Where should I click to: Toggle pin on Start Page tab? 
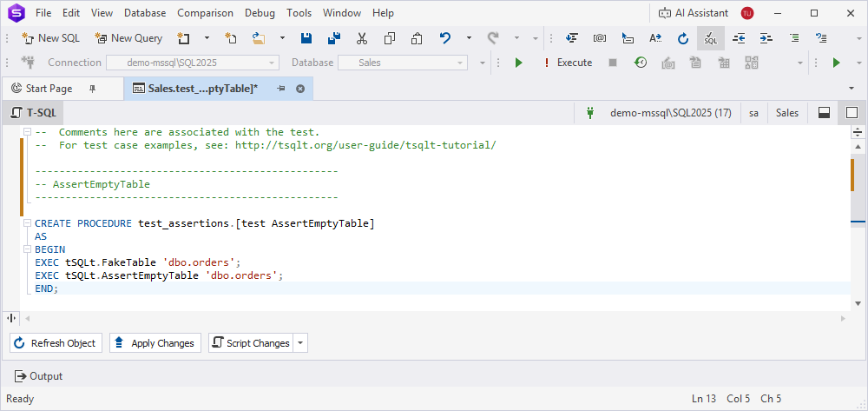(93, 89)
